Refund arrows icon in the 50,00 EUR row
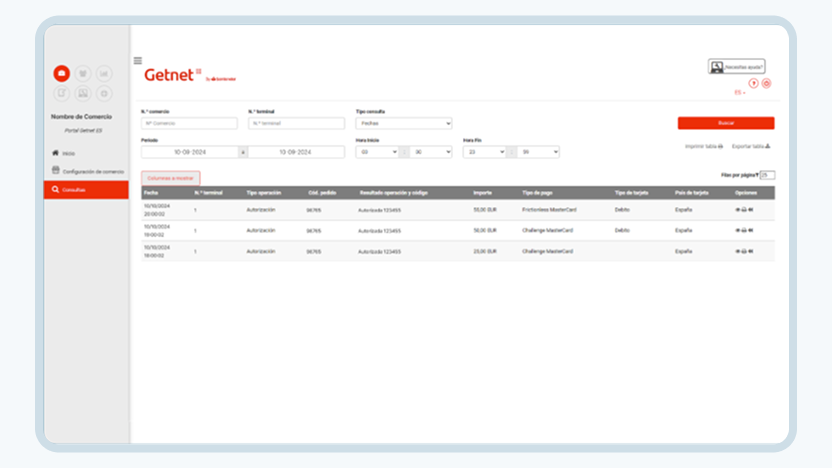Screen dimensions: 832x468 coord(751,230)
